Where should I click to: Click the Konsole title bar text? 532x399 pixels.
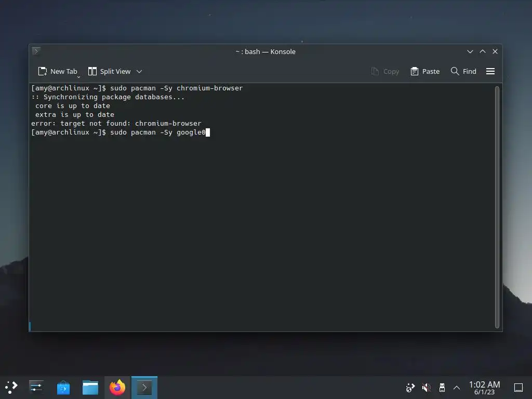[265, 51]
